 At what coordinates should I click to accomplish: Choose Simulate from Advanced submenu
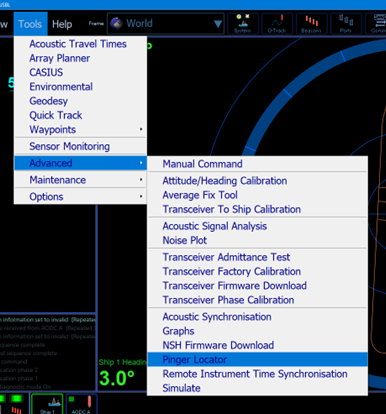[x=257, y=388]
